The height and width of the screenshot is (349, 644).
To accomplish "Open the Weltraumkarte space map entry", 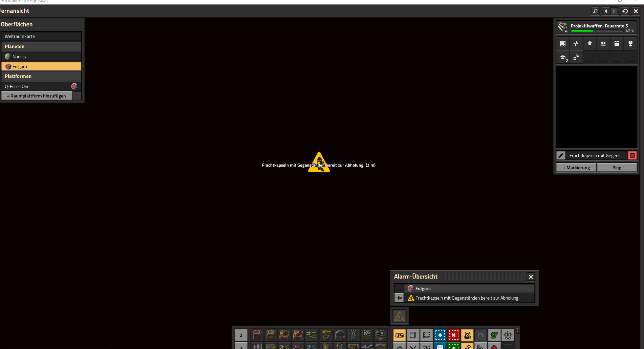I will click(41, 36).
